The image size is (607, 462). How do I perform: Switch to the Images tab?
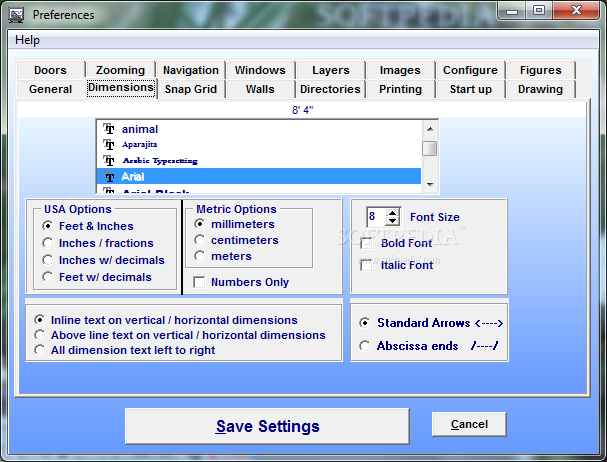coord(400,70)
